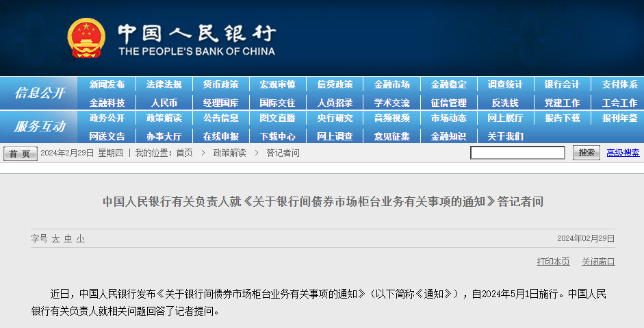The width and height of the screenshot is (644, 328).
Task: Open the 货币政策 menu item
Action: click(220, 84)
